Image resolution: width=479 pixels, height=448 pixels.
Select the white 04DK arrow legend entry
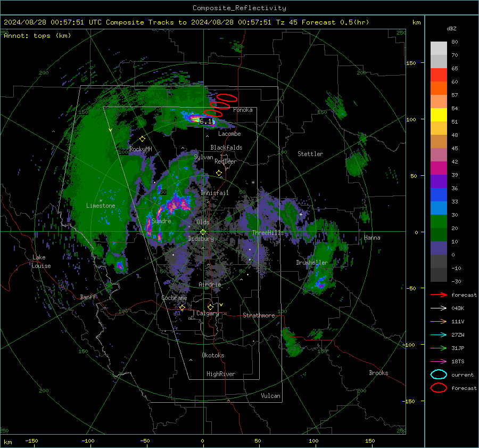coord(439,308)
